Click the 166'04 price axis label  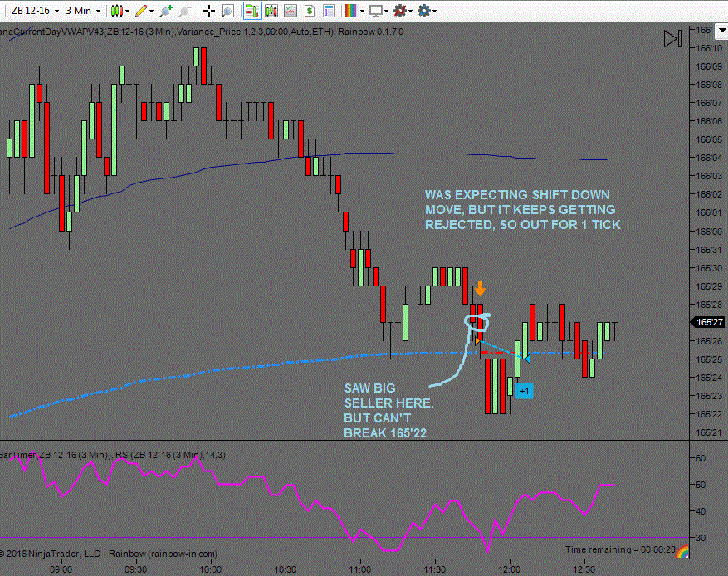(709, 158)
